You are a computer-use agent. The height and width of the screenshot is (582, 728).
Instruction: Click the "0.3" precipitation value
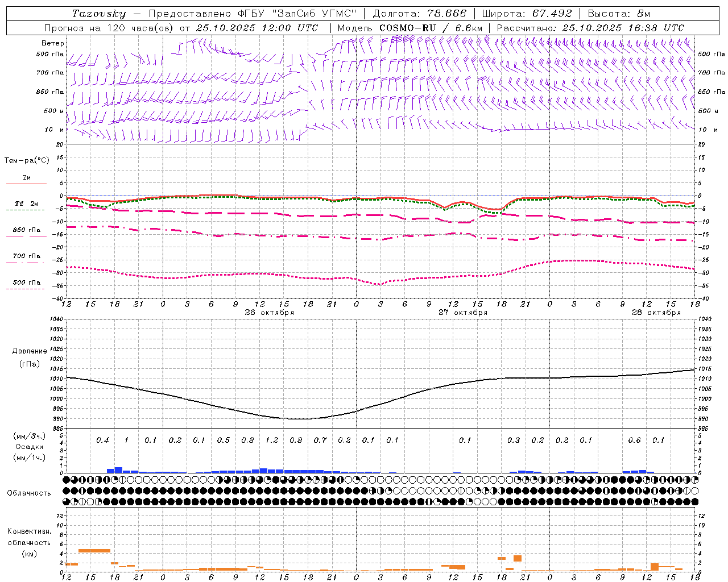pos(514,440)
